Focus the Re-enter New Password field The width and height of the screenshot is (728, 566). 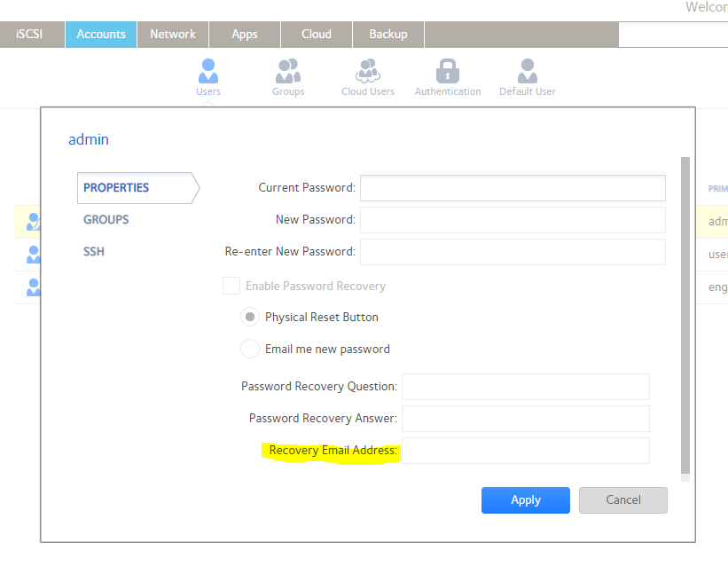[x=513, y=252]
